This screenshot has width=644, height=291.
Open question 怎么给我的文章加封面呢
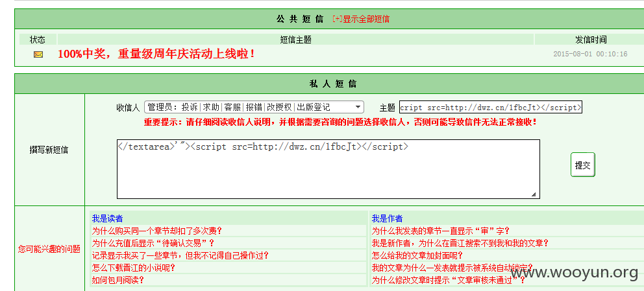(417, 255)
